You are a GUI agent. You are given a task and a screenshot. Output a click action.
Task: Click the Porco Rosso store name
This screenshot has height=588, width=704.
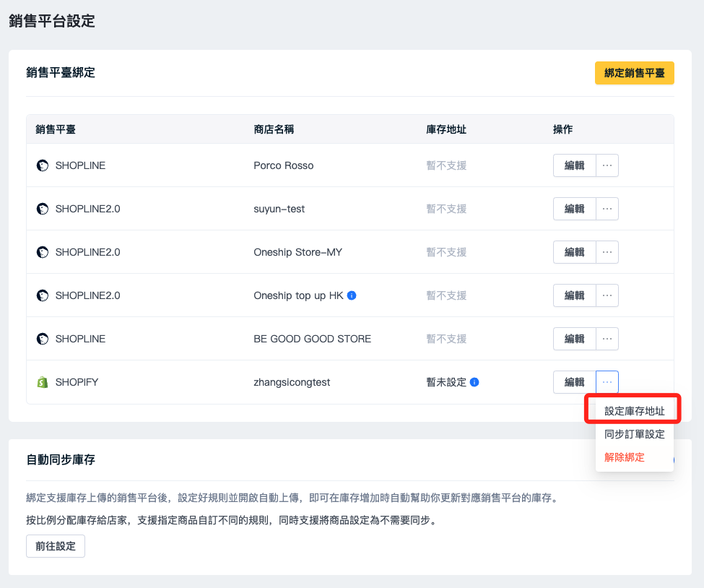(x=284, y=165)
